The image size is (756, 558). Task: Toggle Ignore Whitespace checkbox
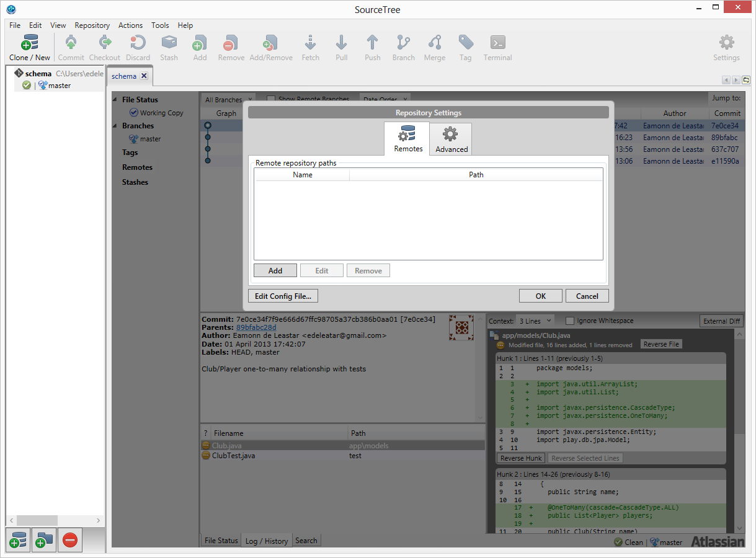pyautogui.click(x=570, y=321)
